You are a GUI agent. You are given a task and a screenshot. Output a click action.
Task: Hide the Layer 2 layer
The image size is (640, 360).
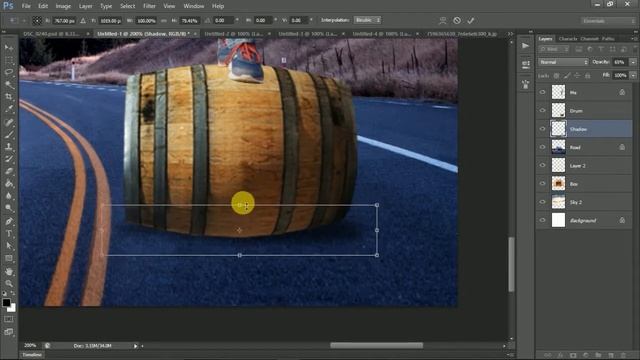pos(542,165)
